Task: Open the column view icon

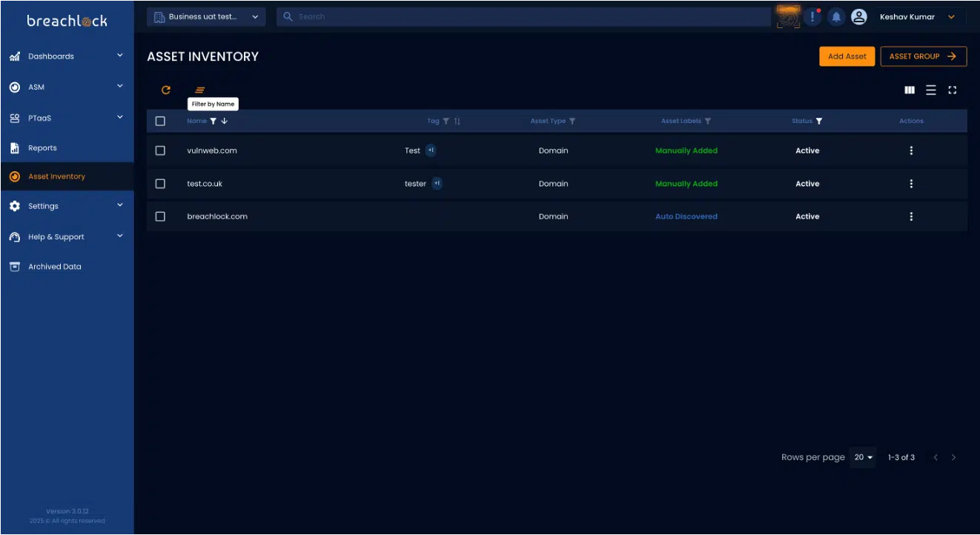Action: 910,90
